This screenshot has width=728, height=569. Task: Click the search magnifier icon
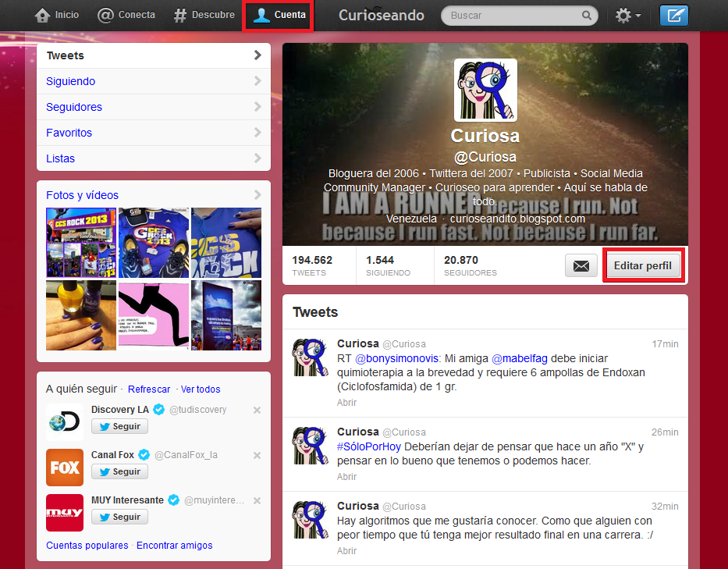[x=587, y=15]
